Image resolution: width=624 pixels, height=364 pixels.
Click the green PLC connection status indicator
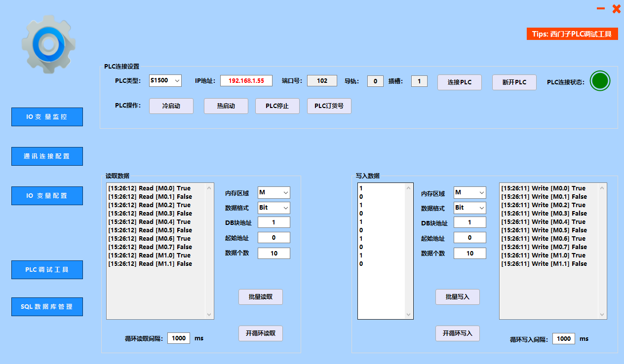[x=600, y=81]
